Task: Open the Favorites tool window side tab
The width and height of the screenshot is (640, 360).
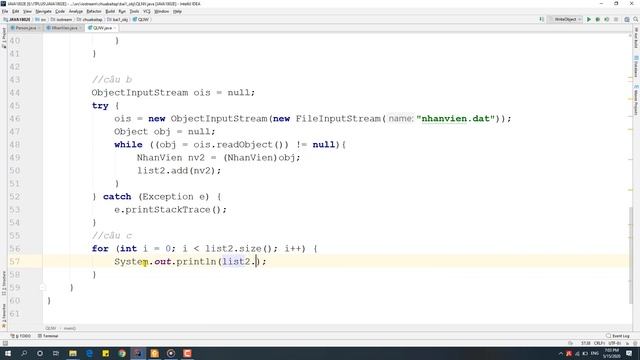Action: [4, 316]
